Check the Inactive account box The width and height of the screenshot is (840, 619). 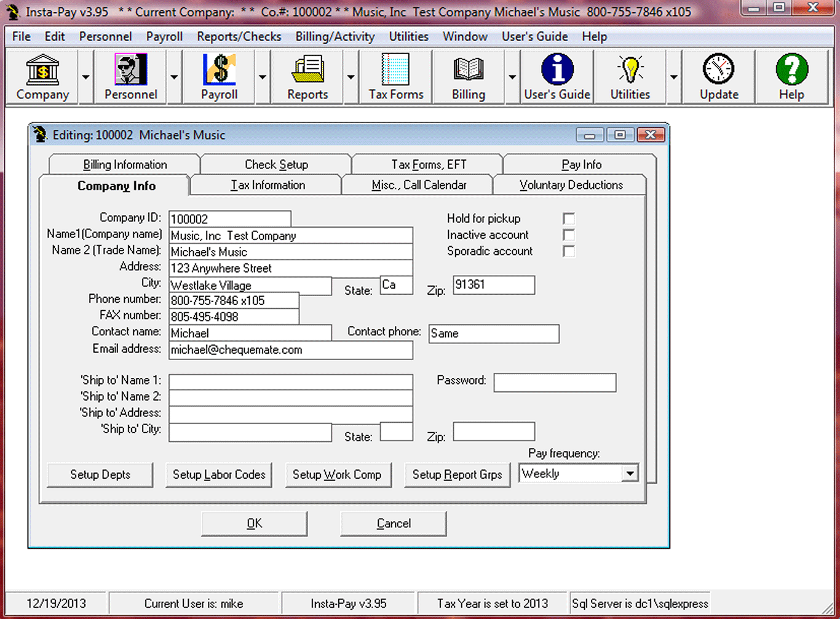coord(569,235)
